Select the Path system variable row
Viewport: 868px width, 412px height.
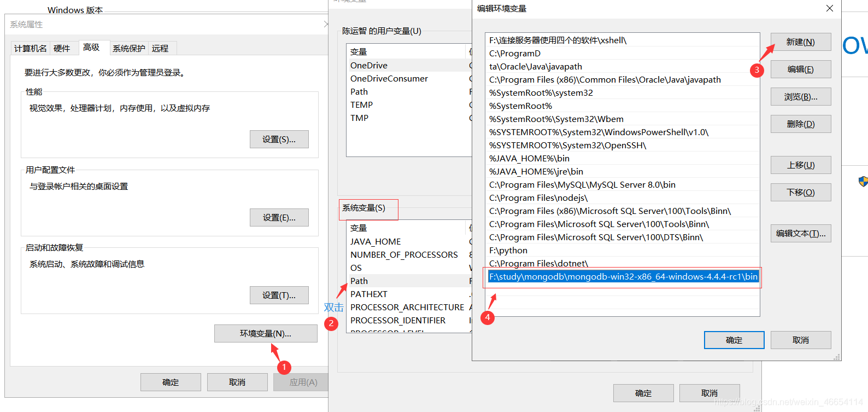point(409,281)
